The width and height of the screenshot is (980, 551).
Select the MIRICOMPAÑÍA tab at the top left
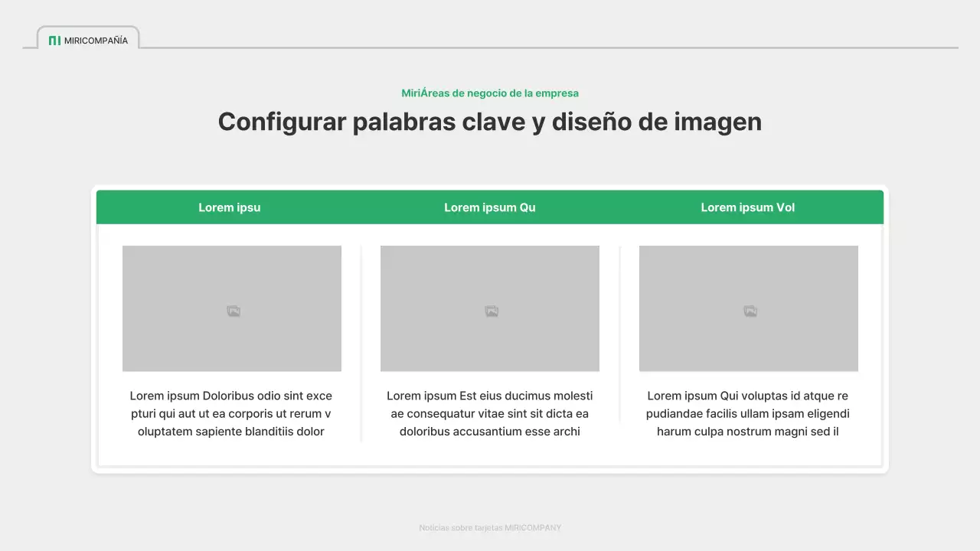click(88, 40)
